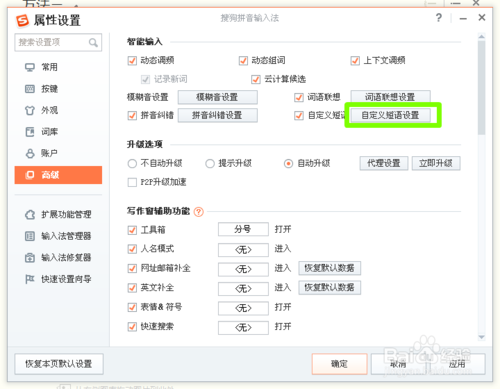Open the 〈无〉 hotkey box for 快速搜索
500x389 pixels.
243,328
